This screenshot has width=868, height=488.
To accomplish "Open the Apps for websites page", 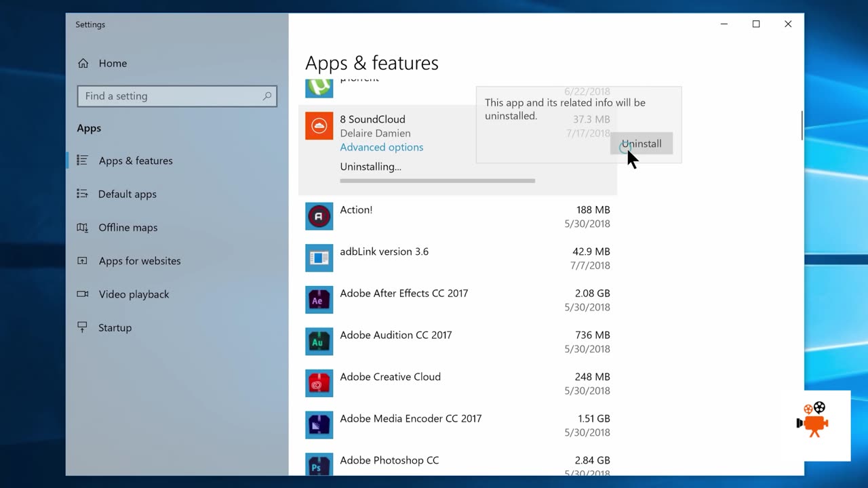I will [x=140, y=261].
